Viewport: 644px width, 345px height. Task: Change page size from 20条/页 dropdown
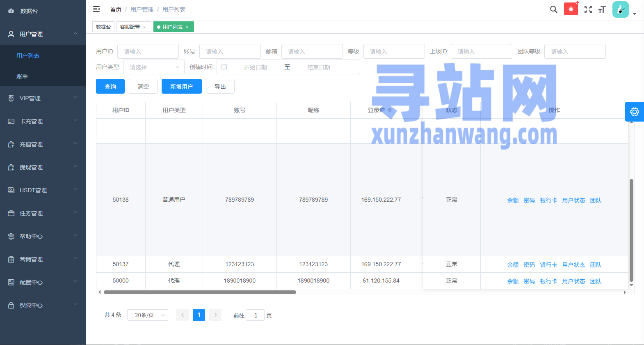pos(148,315)
